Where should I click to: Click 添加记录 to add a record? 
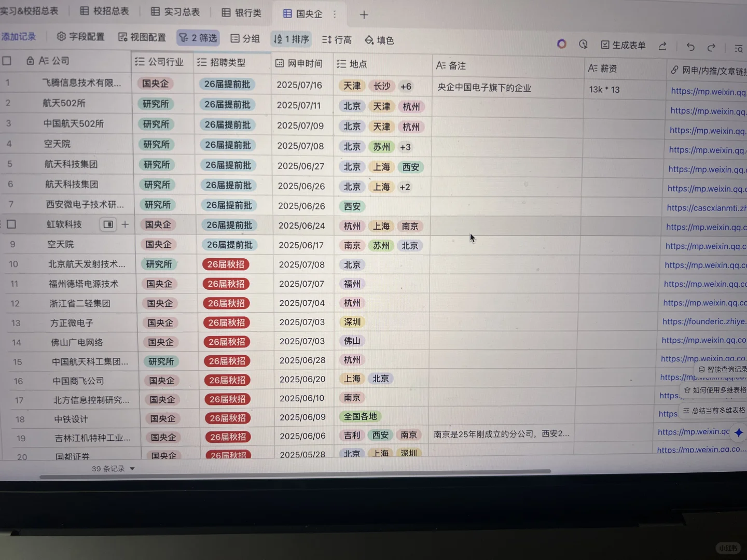[x=18, y=36]
